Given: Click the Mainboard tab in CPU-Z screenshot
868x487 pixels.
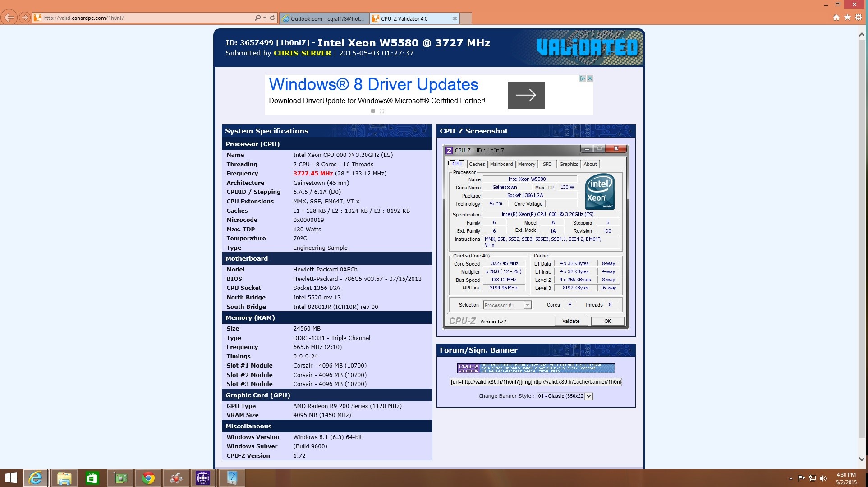Looking at the screenshot, I should 501,164.
